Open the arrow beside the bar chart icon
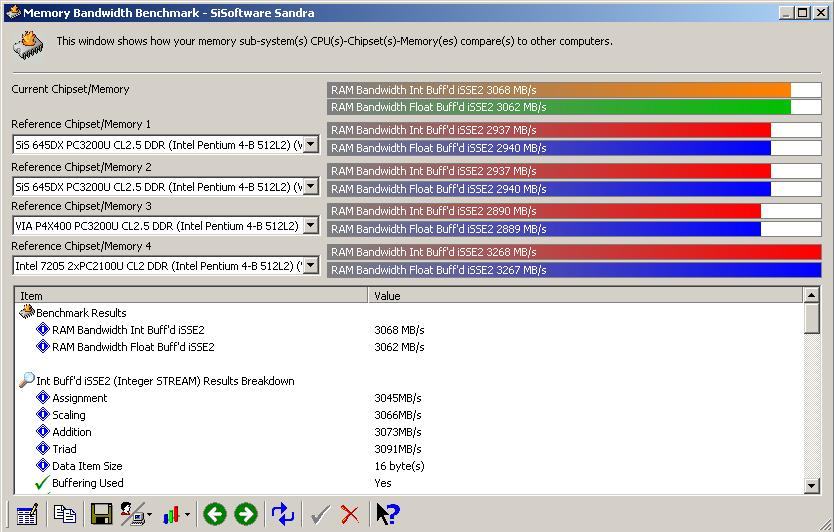The image size is (834, 532). pyautogui.click(x=187, y=515)
